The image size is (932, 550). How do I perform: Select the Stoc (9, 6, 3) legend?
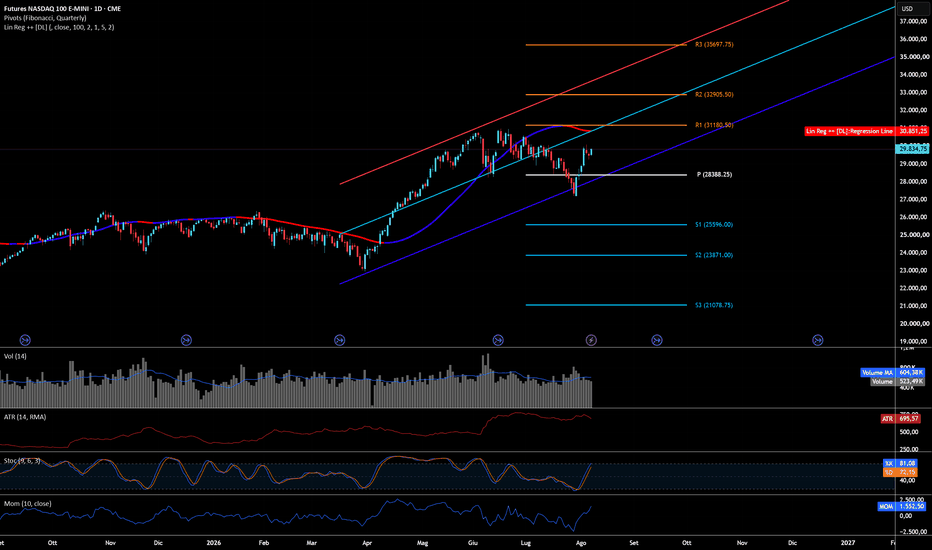(22, 461)
